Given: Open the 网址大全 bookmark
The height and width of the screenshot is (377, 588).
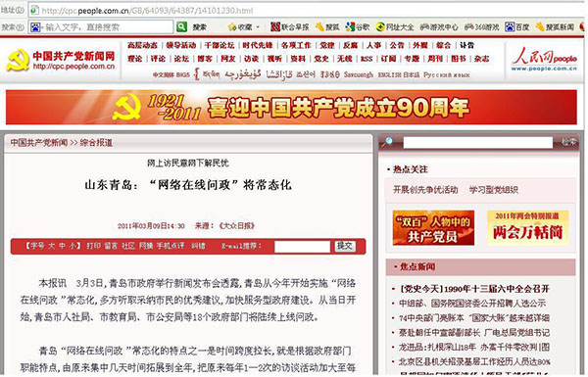Looking at the screenshot, I should [x=395, y=27].
